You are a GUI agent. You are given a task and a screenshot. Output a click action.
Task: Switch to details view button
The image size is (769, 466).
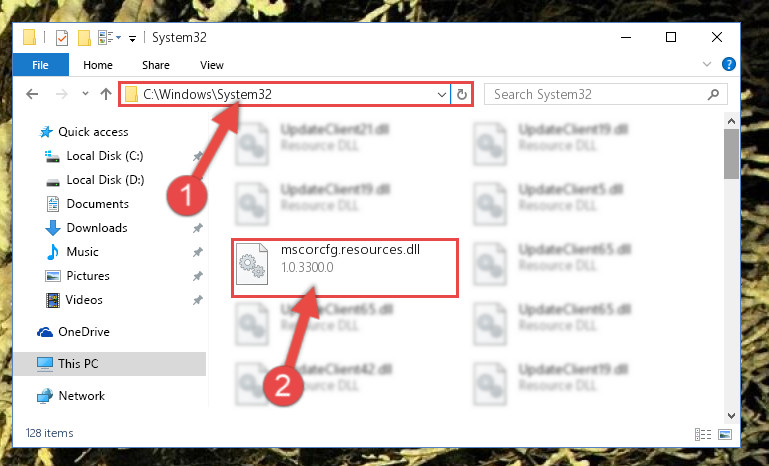[703, 434]
